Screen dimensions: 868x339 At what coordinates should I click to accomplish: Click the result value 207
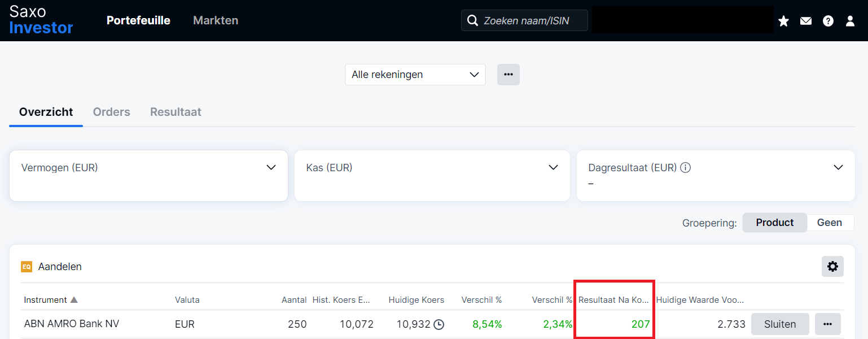tap(641, 324)
